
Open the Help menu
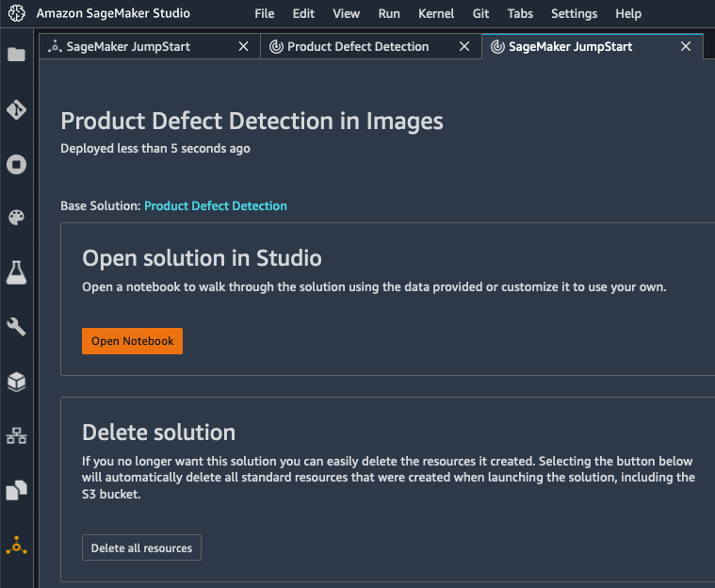pyautogui.click(x=628, y=14)
